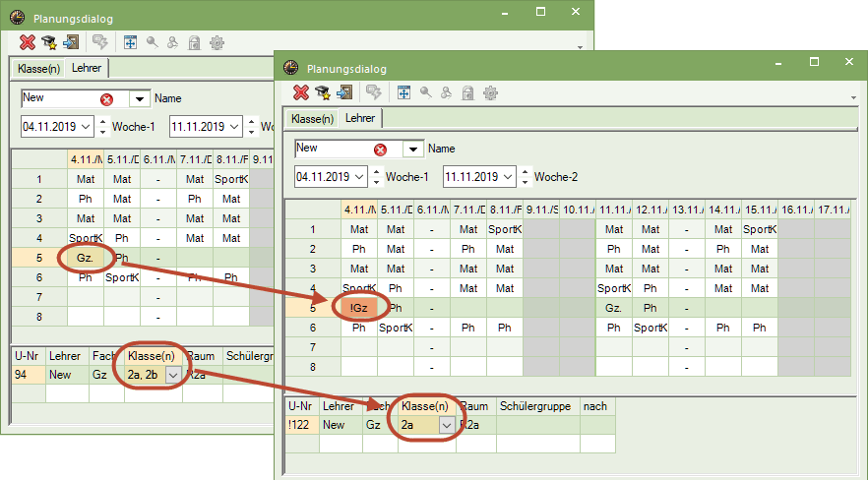Click Lehrer cell New in front window detail row

tap(341, 425)
